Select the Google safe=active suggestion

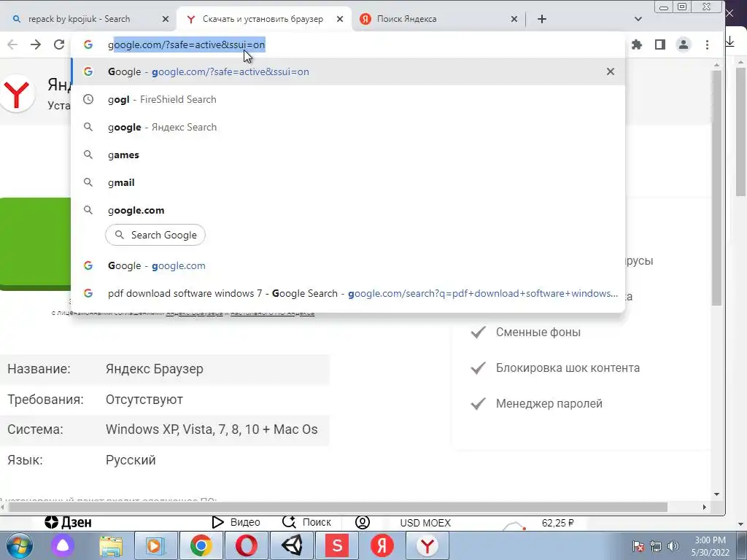click(x=348, y=71)
